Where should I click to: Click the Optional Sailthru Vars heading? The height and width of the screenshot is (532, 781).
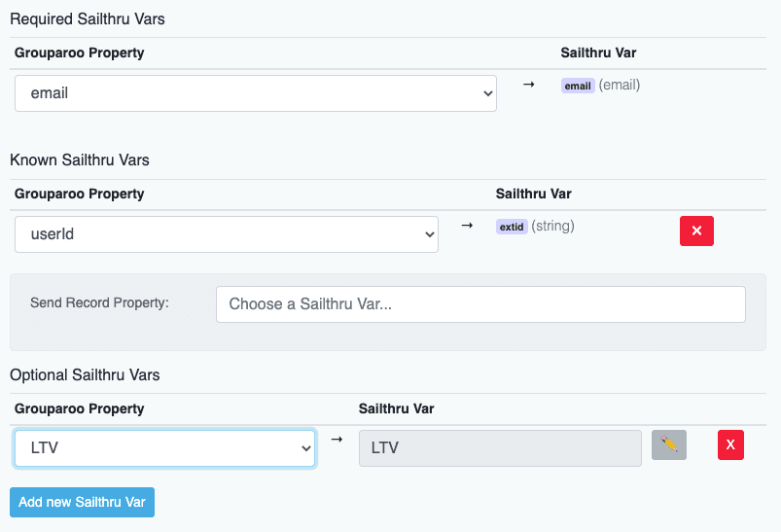coord(85,374)
